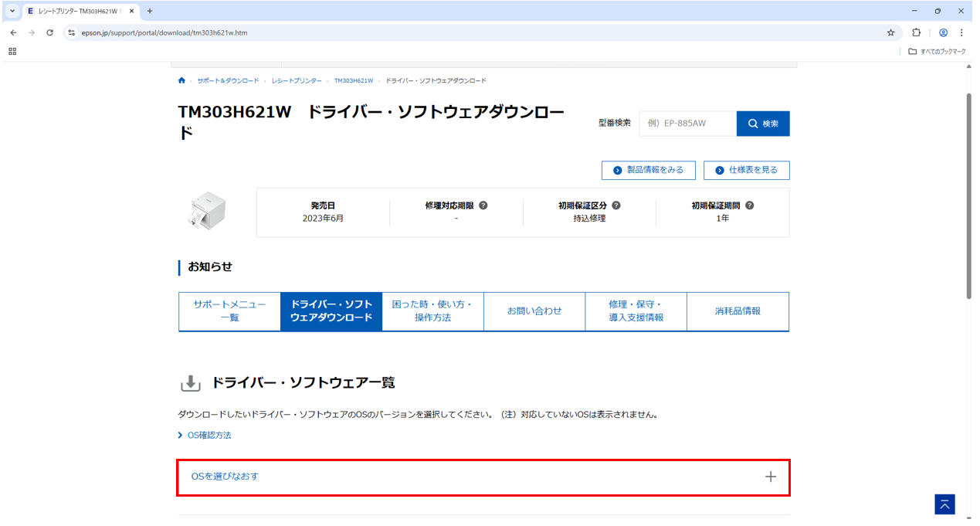Select 消耗品情報 tab
This screenshot has height=526, width=980.
click(738, 311)
